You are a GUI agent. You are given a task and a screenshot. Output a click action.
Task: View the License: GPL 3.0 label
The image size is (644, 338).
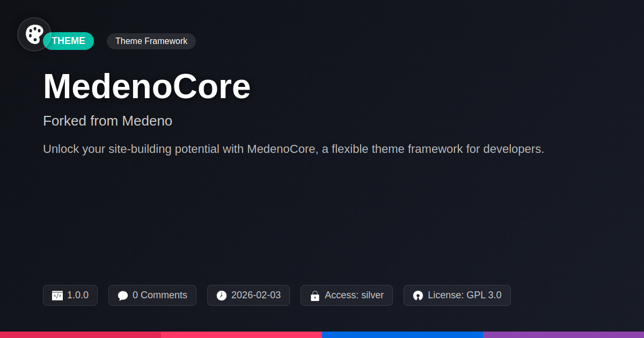[x=465, y=295]
